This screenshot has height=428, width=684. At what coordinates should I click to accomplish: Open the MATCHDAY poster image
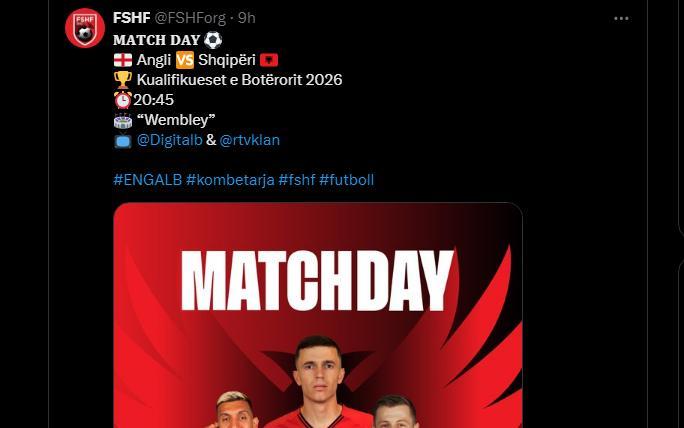click(x=318, y=315)
